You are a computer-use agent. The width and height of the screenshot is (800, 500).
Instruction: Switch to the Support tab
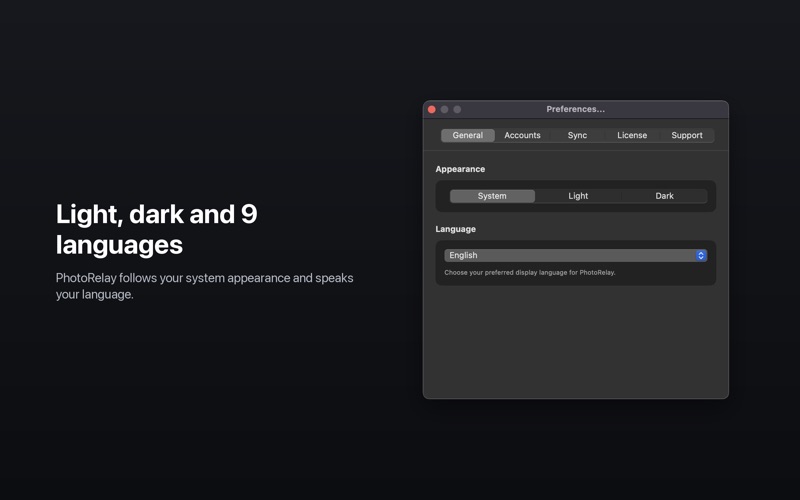tap(687, 135)
